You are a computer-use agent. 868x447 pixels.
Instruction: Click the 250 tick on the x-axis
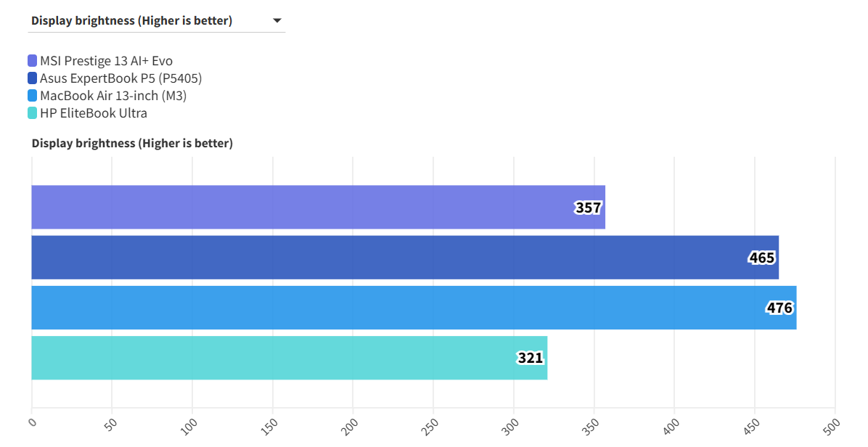point(433,423)
